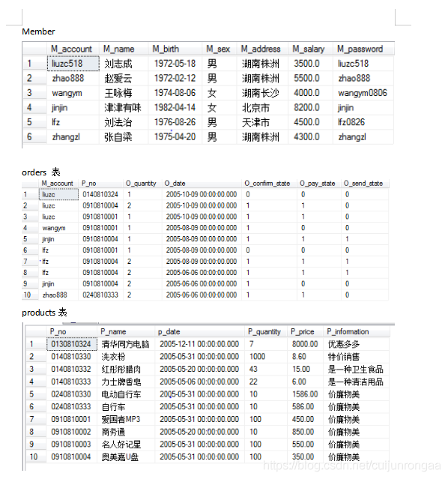Click the P_price column header
The image size is (448, 479).
303,331
